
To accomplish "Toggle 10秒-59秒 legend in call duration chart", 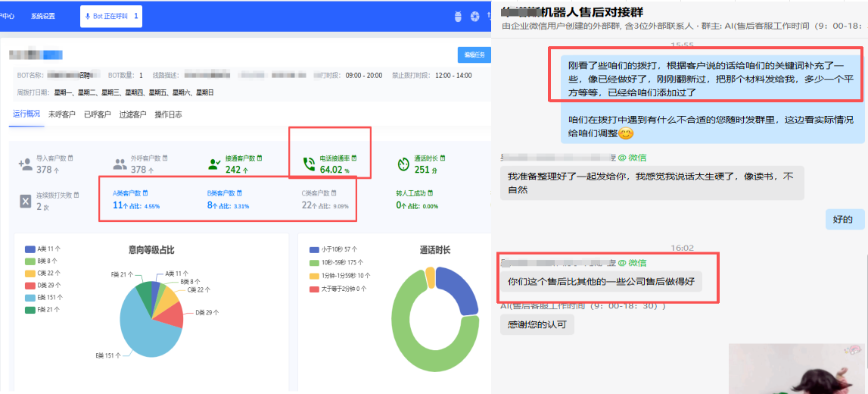I will (338, 262).
